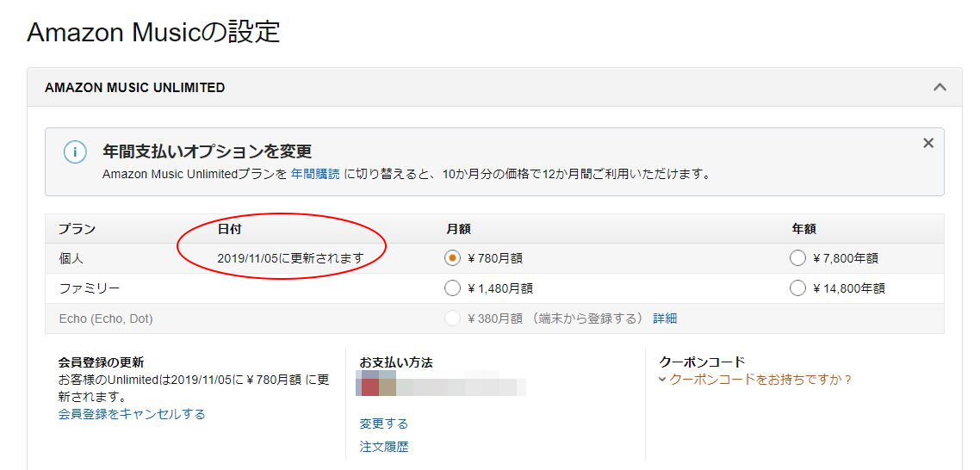
Task: Click the 日付 column header
Action: [x=229, y=229]
